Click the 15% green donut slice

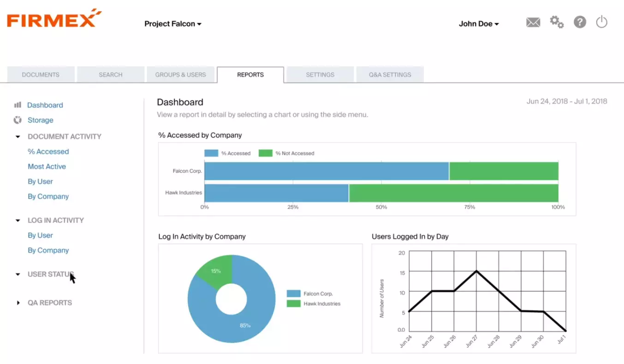(216, 271)
